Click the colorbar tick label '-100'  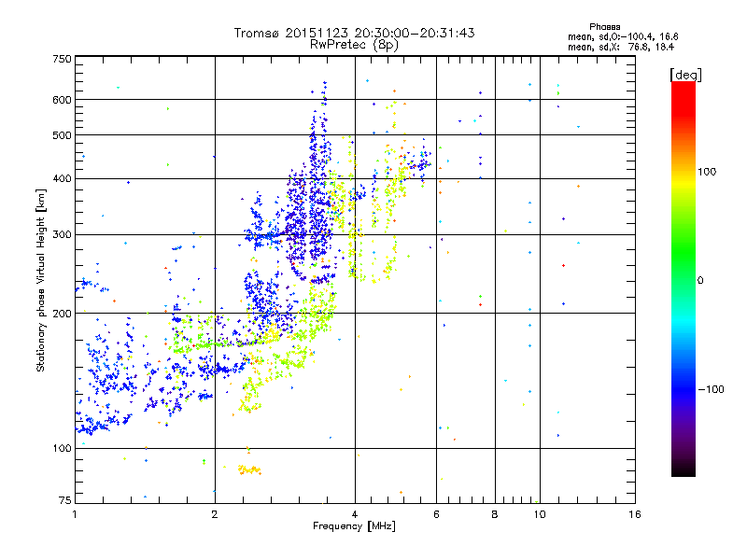(x=711, y=389)
